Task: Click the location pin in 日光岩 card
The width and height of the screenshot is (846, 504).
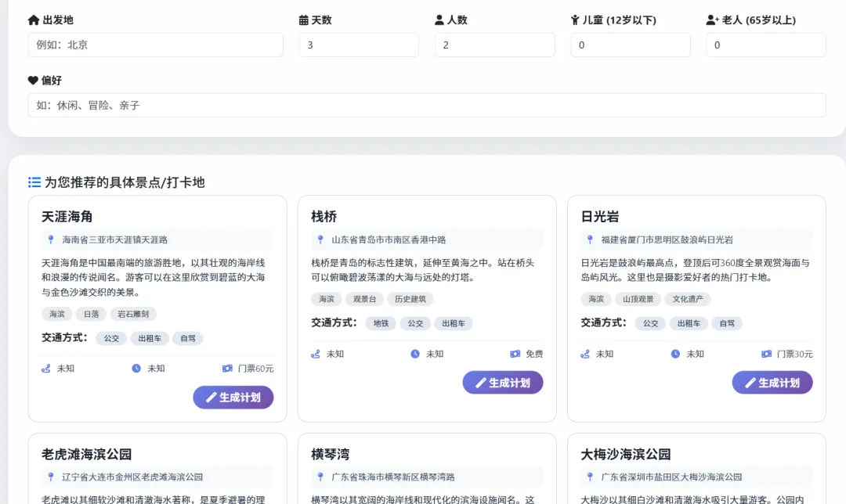Action: point(590,239)
